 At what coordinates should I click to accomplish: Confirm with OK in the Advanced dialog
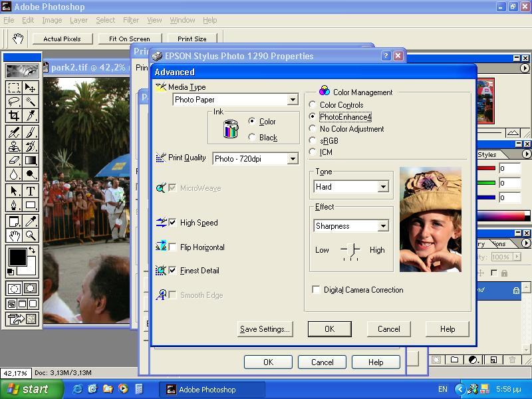[x=329, y=329]
